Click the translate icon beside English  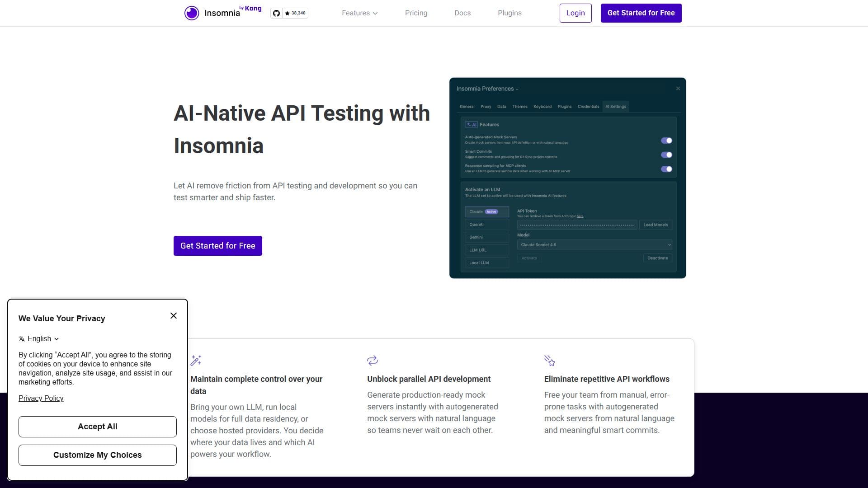pos(22,339)
